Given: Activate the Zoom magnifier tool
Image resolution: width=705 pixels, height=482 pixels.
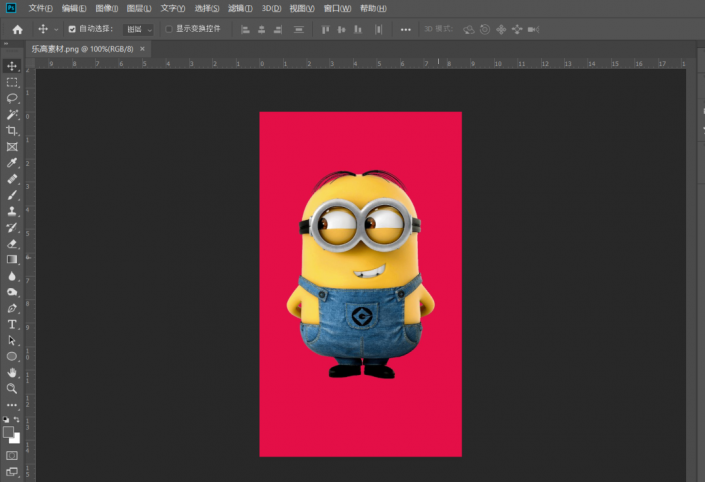Looking at the screenshot, I should tap(12, 388).
